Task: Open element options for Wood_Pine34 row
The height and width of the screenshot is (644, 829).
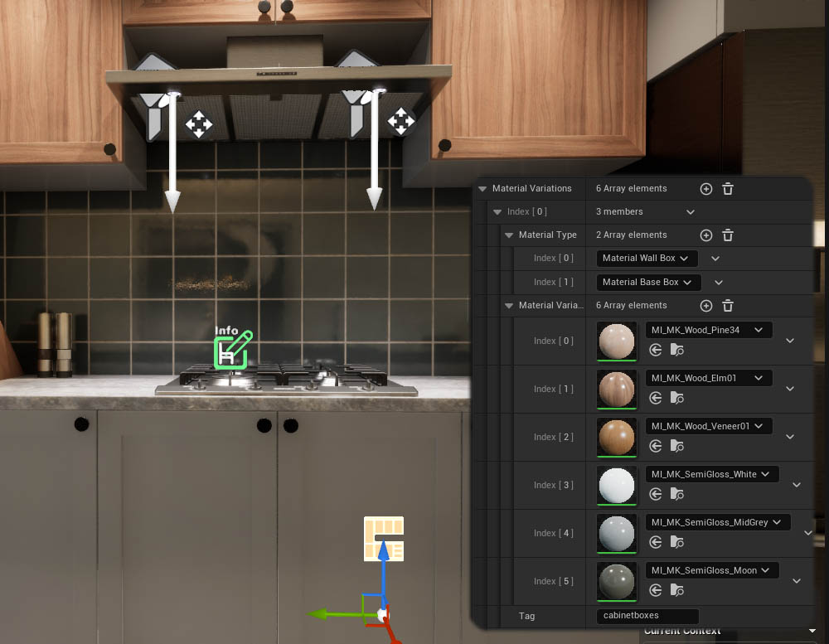Action: [x=790, y=341]
